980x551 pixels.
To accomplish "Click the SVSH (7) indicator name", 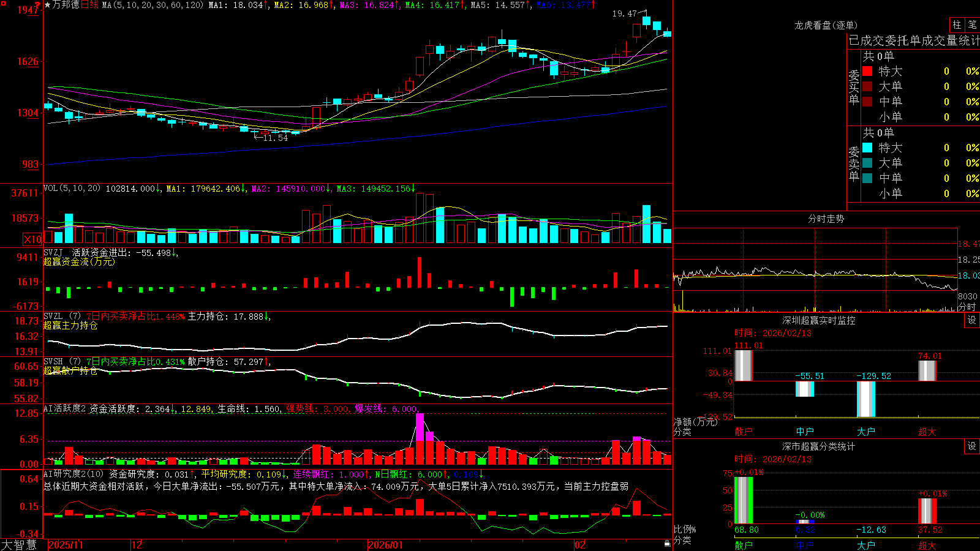I will (62, 362).
